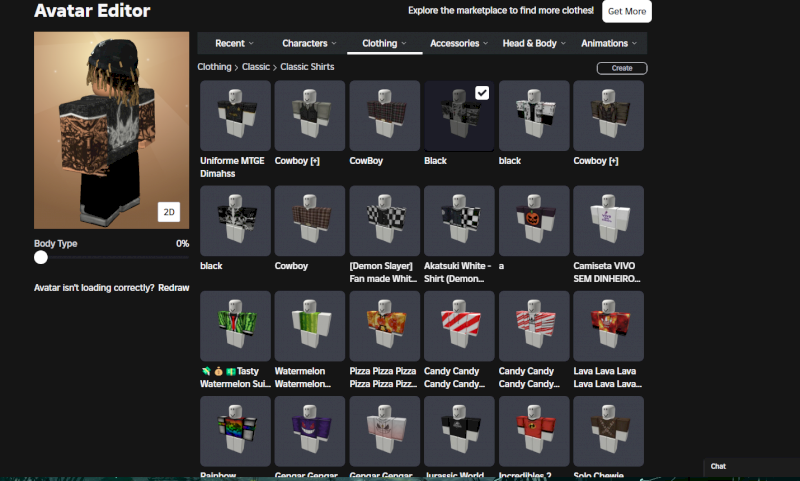Viewport: 800px width, 481px height.
Task: Choose the CowBoy plaid shirt item
Action: click(x=384, y=116)
